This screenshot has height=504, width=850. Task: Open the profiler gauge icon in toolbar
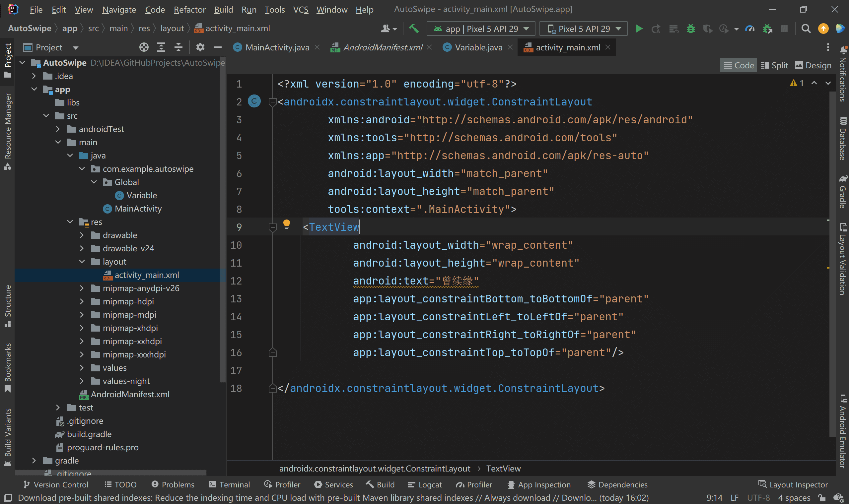click(x=750, y=29)
